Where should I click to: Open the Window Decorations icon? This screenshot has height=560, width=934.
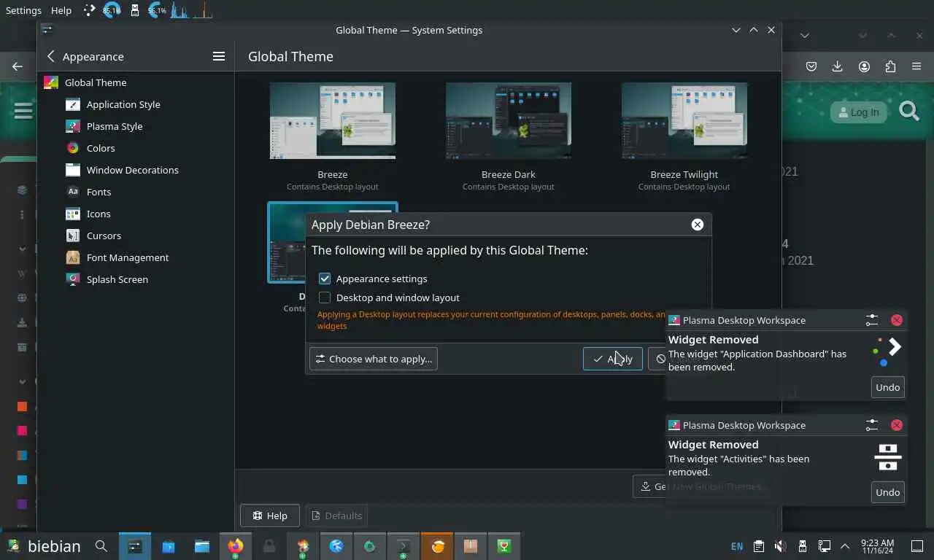pyautogui.click(x=73, y=170)
